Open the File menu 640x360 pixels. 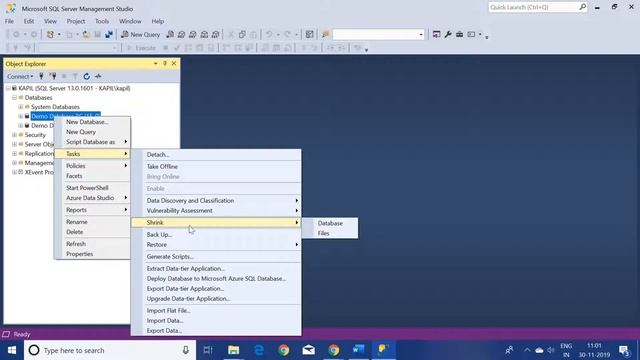point(9,21)
